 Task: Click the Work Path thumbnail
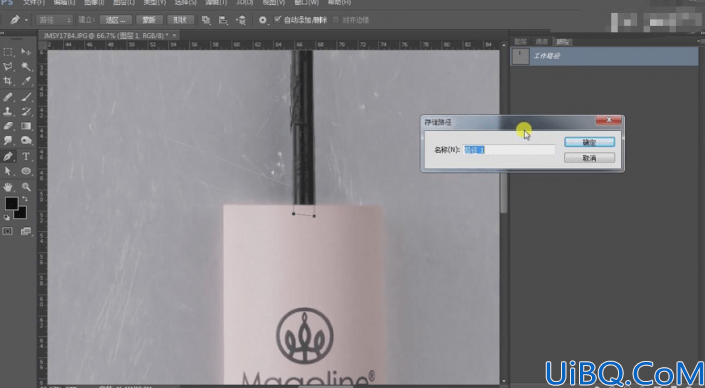521,56
